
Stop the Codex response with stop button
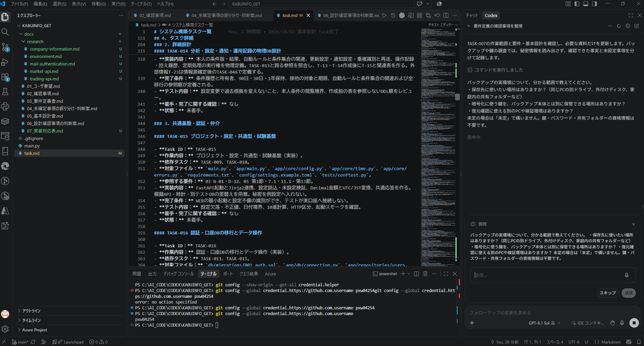(634, 323)
